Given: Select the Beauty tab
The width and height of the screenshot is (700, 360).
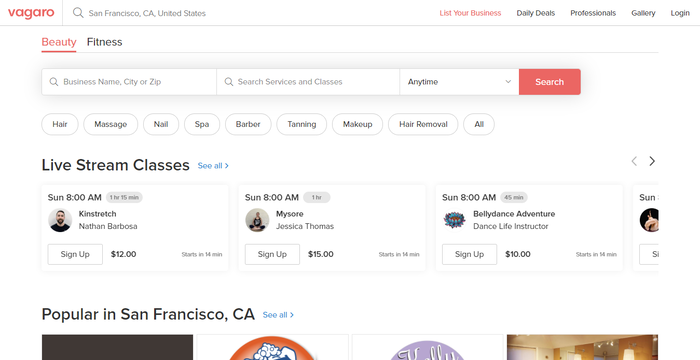Looking at the screenshot, I should (59, 42).
